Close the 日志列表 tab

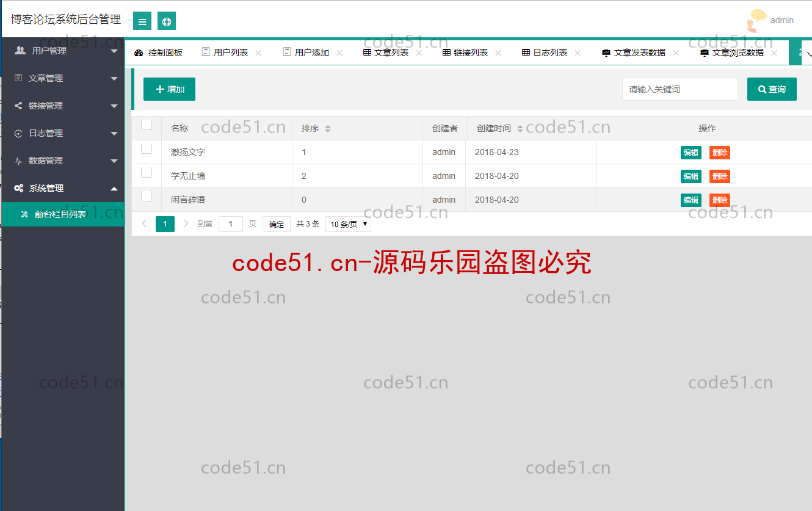pyautogui.click(x=578, y=53)
